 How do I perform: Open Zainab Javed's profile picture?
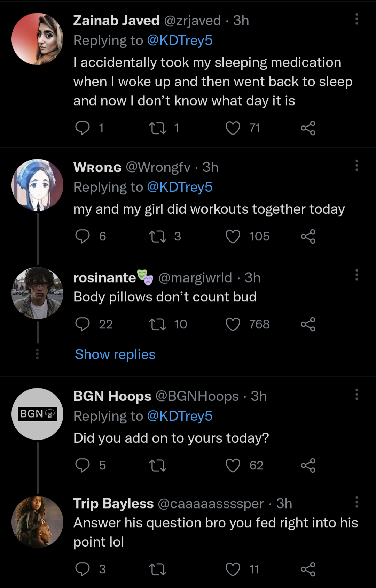[x=38, y=39]
